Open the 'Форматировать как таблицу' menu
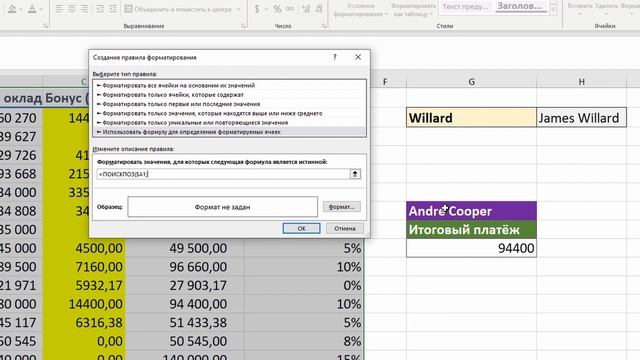 coord(413,10)
